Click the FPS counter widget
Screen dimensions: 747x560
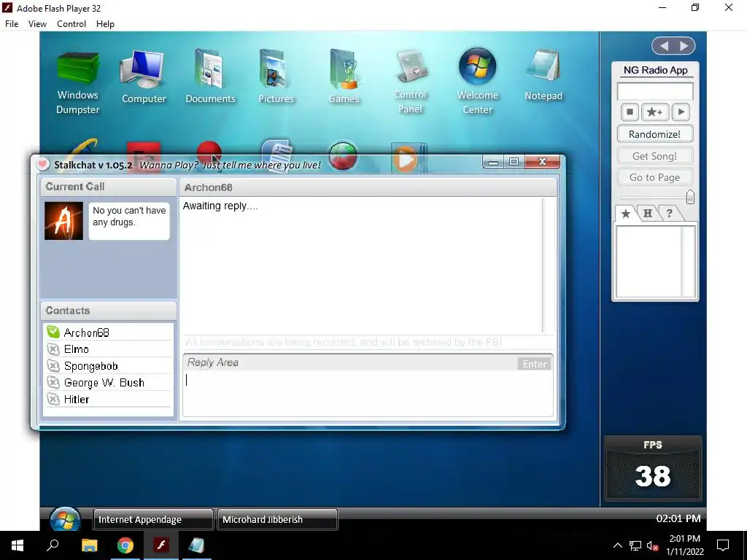point(653,468)
